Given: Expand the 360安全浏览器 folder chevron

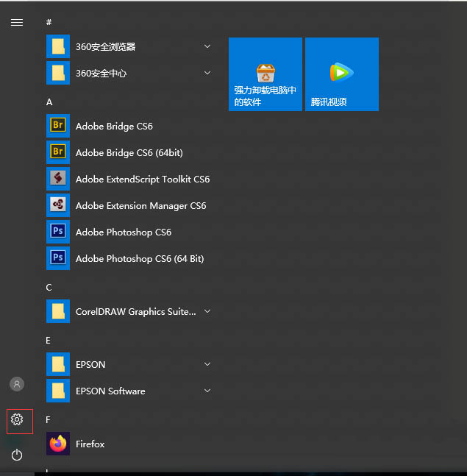Looking at the screenshot, I should coord(207,46).
